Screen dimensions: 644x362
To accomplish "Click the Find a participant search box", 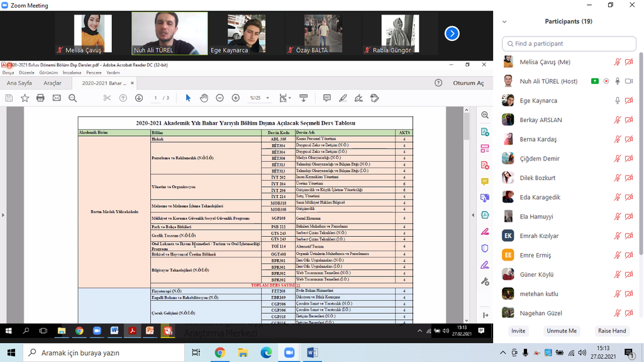I will tap(569, 43).
